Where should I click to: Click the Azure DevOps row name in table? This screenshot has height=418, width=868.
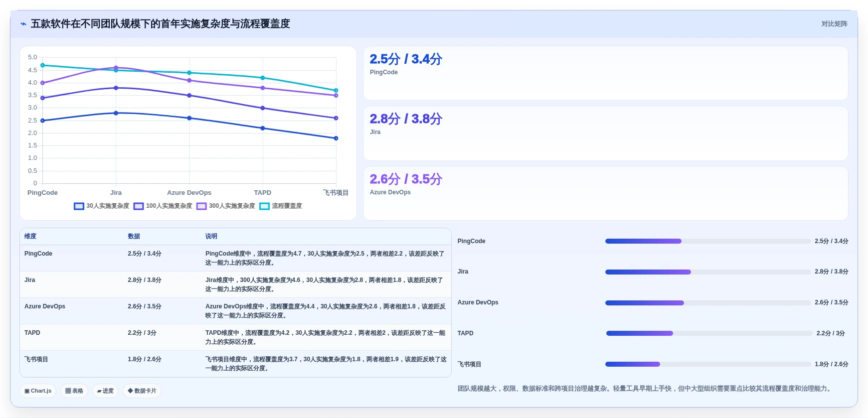tap(45, 306)
